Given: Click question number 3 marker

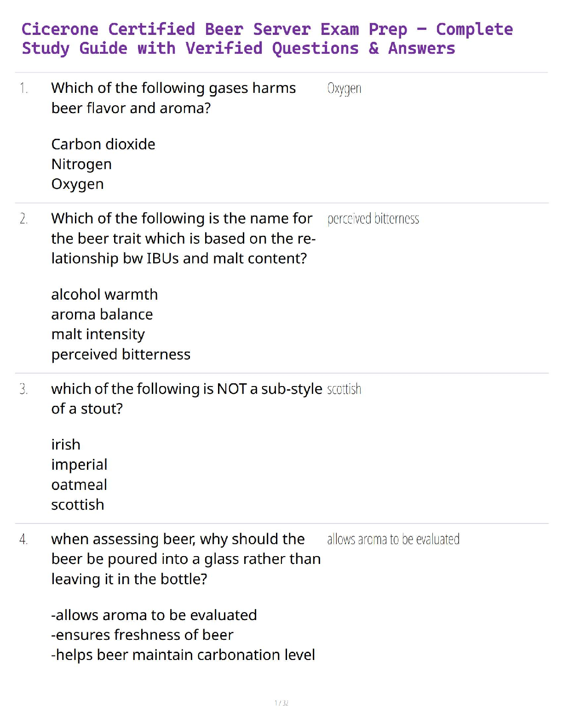Looking at the screenshot, I should coord(23,389).
